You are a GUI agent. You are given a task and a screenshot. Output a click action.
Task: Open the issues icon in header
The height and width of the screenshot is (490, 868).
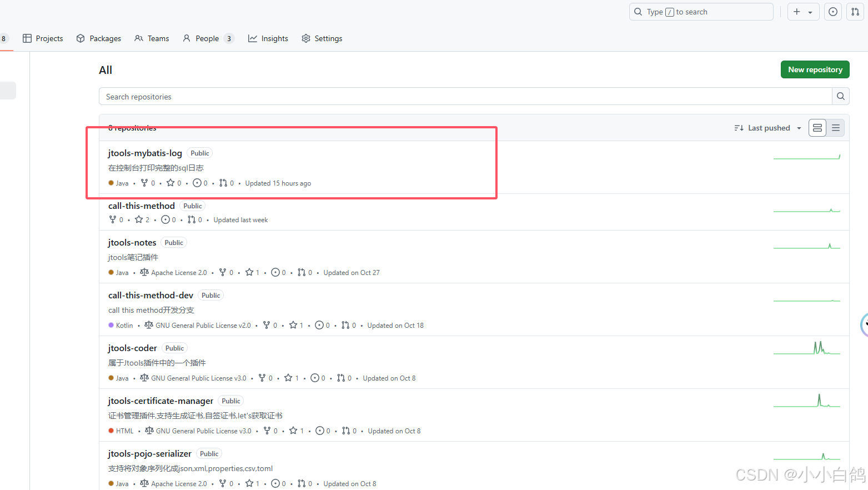click(x=833, y=12)
